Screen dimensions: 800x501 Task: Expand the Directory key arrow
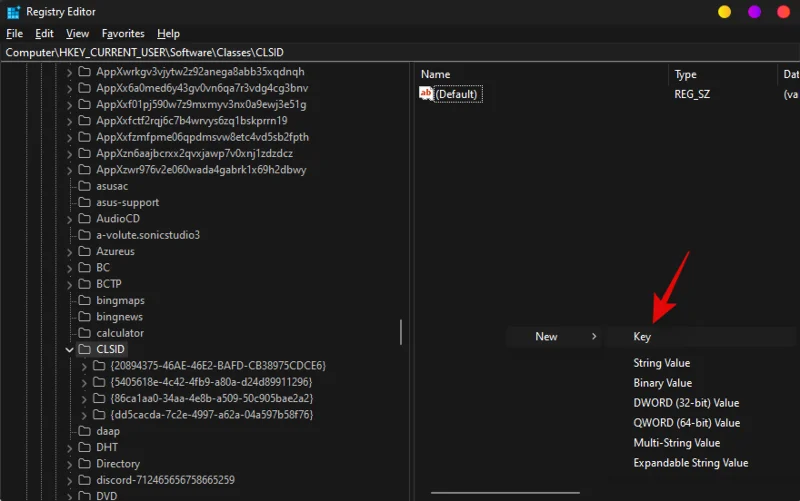(x=69, y=464)
